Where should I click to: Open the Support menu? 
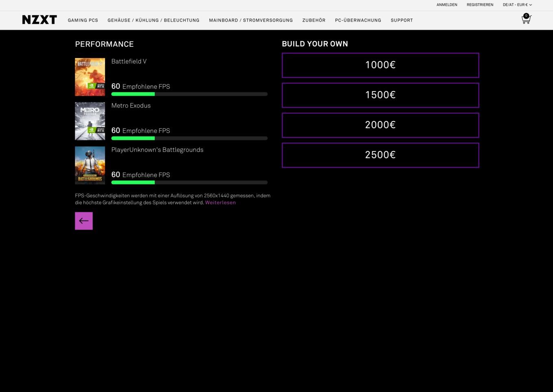click(402, 20)
